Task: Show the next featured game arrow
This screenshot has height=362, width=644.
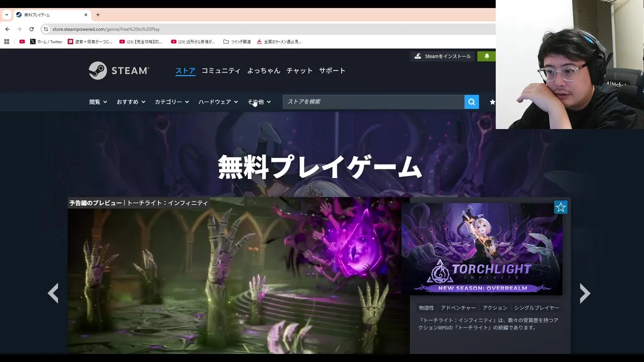Action: click(584, 293)
